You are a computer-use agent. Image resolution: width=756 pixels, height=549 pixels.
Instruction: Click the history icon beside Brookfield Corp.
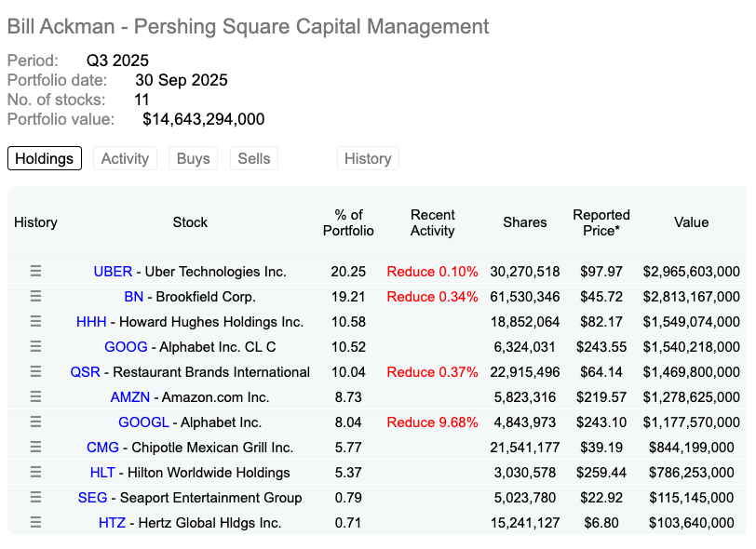click(35, 297)
